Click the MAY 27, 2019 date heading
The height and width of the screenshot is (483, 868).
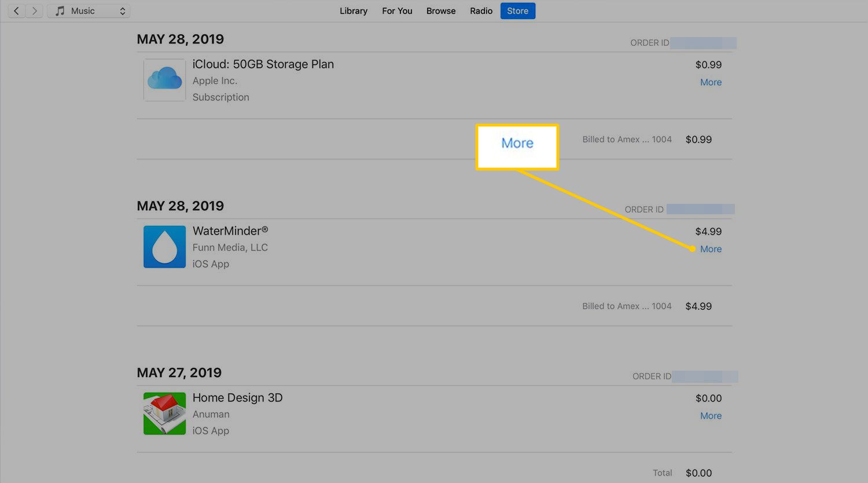(179, 373)
